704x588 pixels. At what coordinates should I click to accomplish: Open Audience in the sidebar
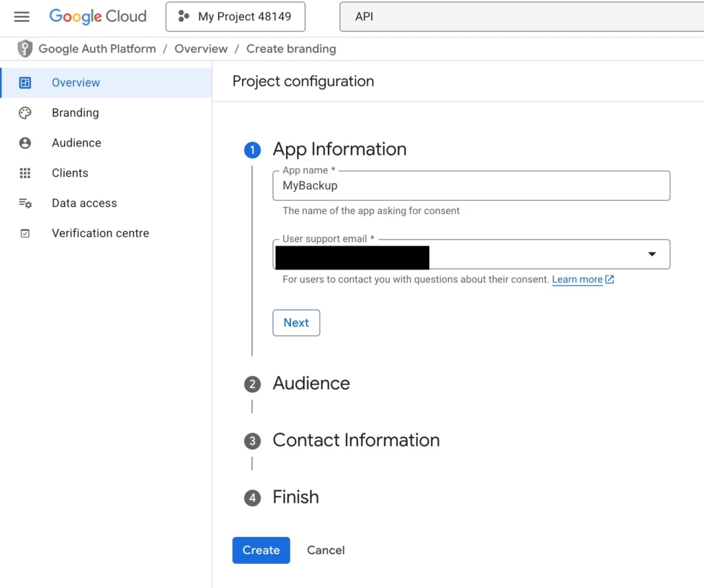(x=106, y=143)
